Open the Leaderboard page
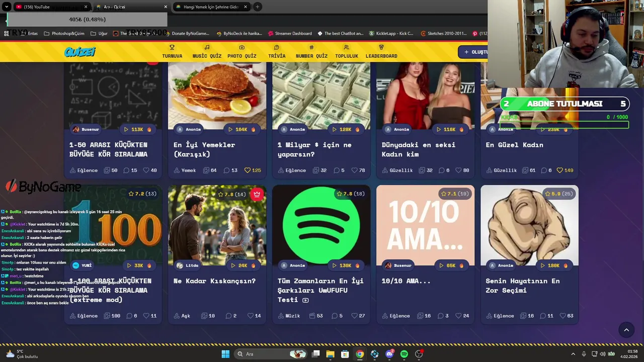The width and height of the screenshot is (644, 362). (x=381, y=51)
